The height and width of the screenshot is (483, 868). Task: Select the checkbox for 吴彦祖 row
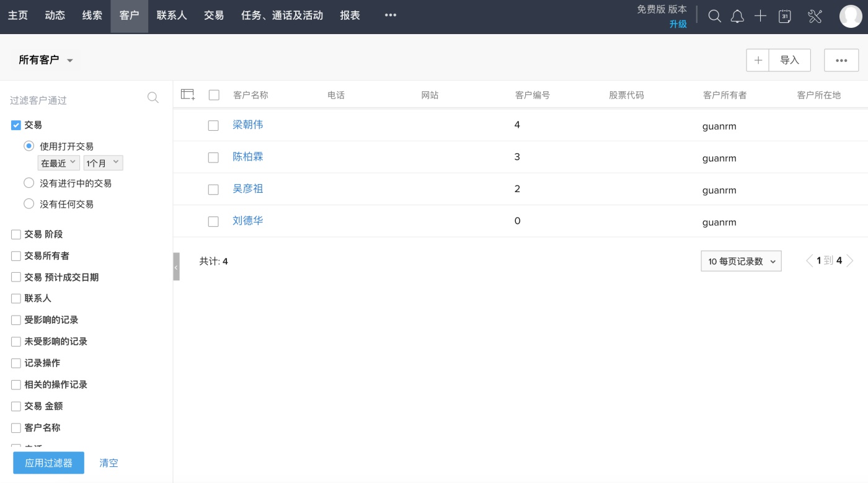(x=213, y=190)
